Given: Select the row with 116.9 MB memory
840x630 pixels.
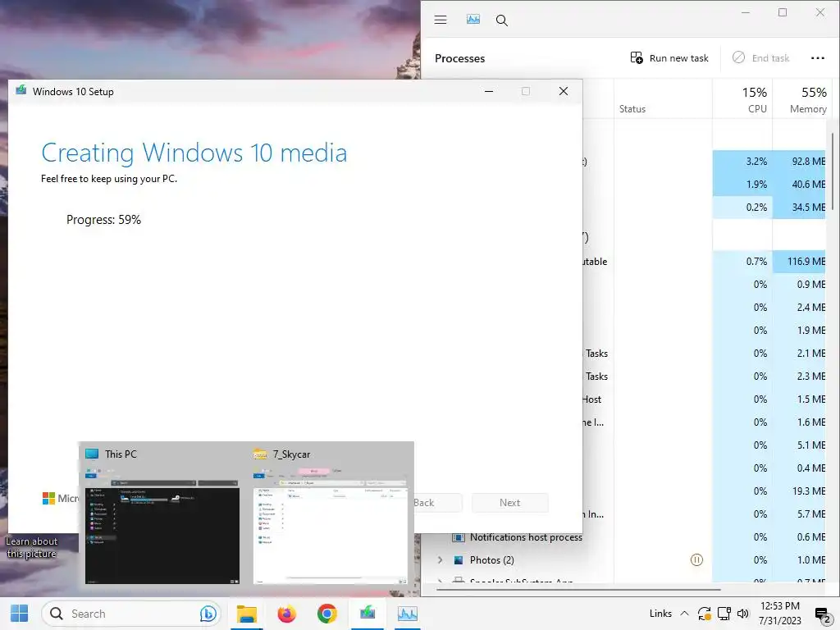Looking at the screenshot, I should coord(705,262).
